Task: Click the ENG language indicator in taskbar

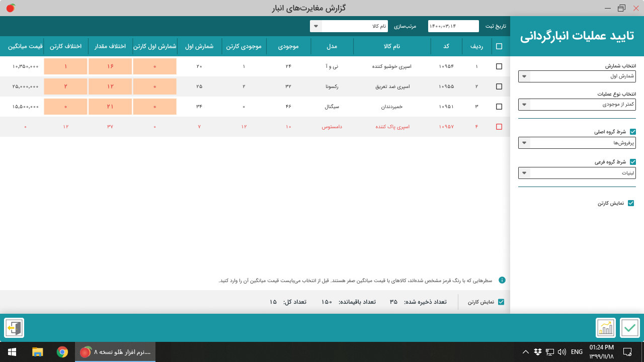Action: click(x=577, y=352)
